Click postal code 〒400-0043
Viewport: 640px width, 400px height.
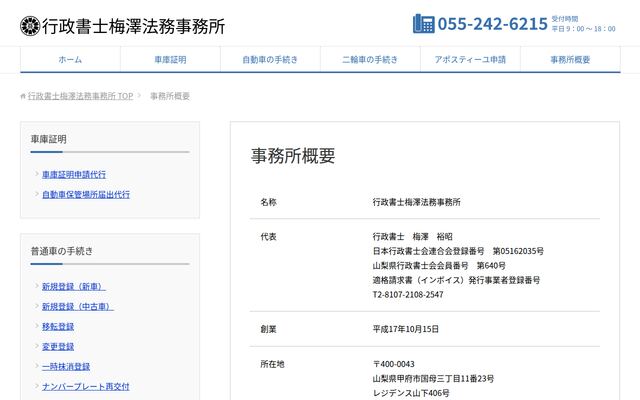pos(393,364)
